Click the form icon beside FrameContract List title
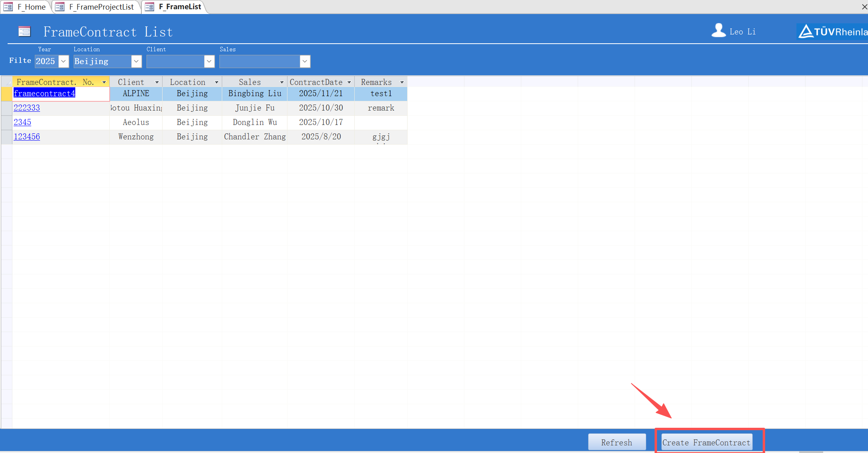Image resolution: width=868 pixels, height=453 pixels. (24, 31)
